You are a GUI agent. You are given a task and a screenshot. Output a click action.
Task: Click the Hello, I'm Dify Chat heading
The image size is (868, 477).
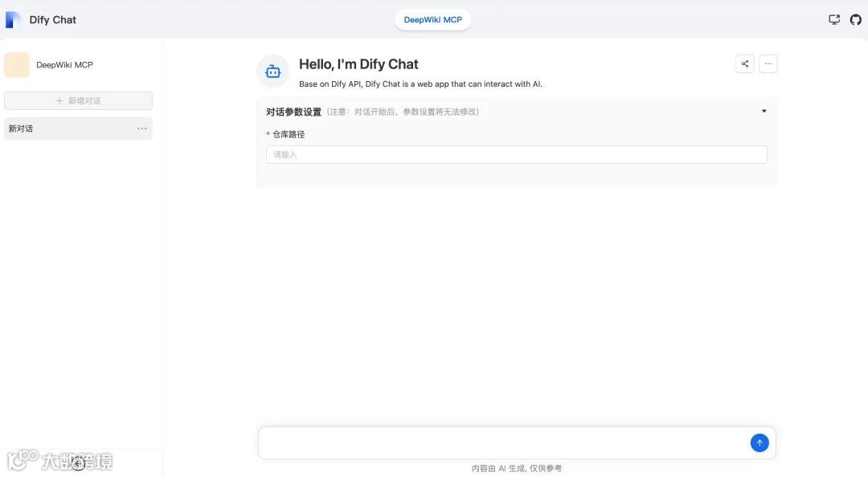[358, 64]
